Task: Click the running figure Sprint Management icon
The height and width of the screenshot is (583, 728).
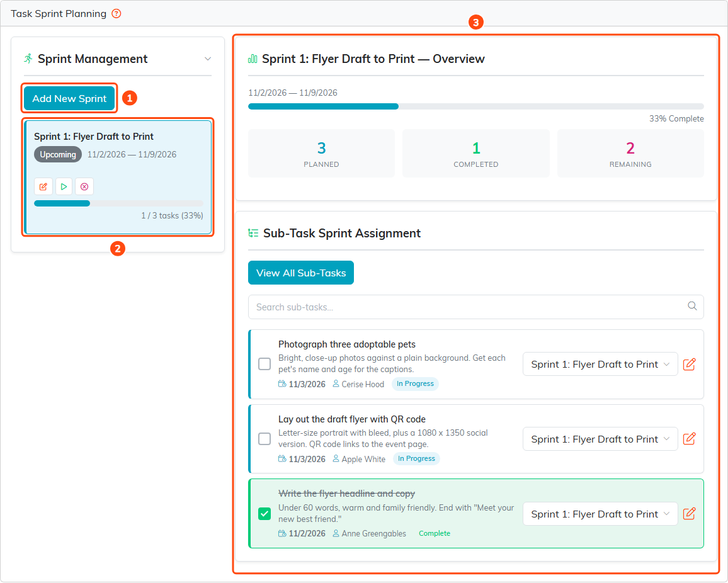Action: 28,59
